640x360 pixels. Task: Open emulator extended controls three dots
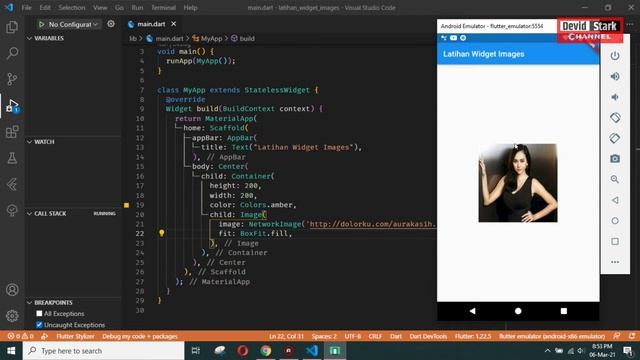tap(615, 262)
